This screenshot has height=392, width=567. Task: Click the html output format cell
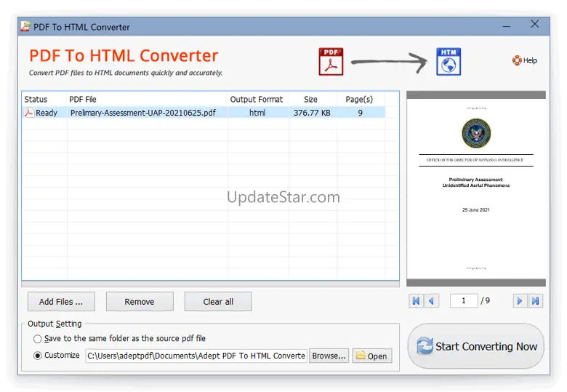(x=257, y=113)
